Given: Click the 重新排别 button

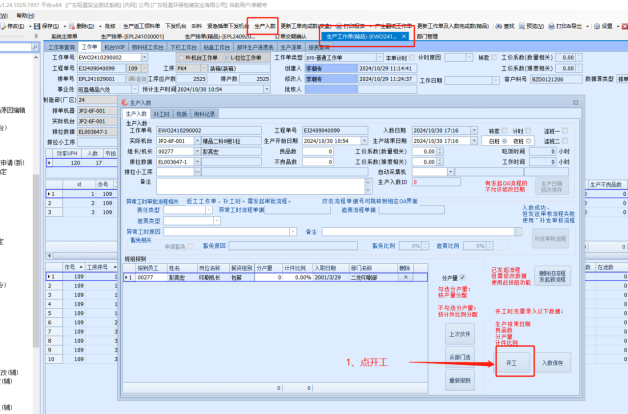Looking at the screenshot, I should (460, 380).
